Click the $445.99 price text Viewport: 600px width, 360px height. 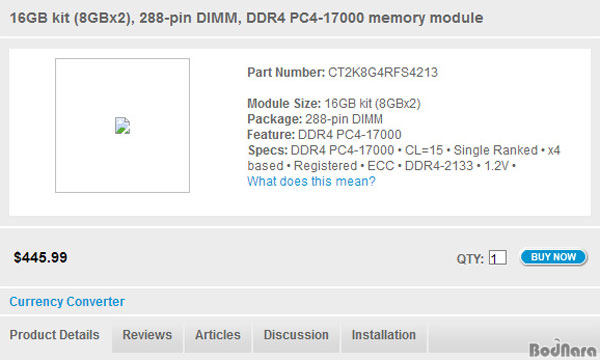pyautogui.click(x=41, y=257)
